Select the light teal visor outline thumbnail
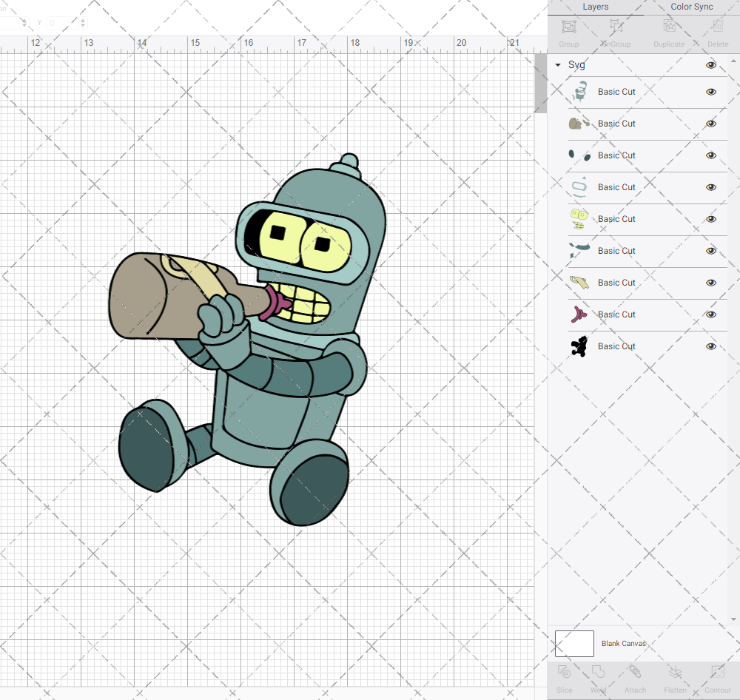This screenshot has width=740, height=700. click(x=579, y=187)
